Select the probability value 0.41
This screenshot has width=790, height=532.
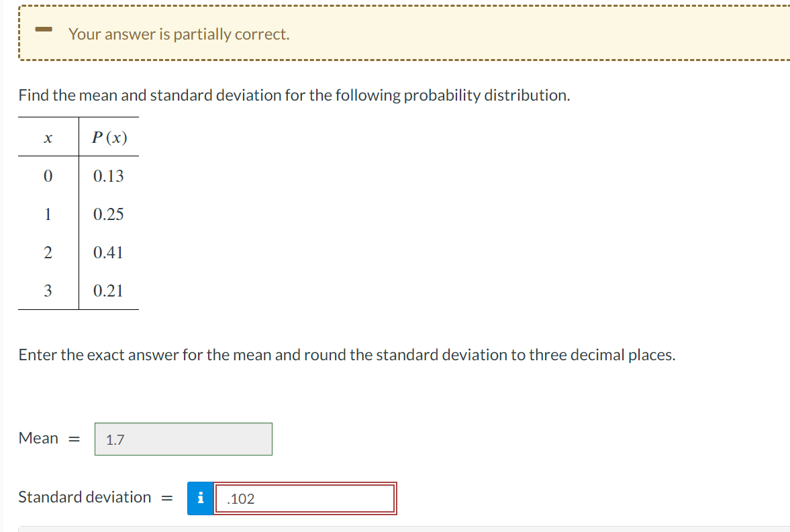tap(109, 252)
